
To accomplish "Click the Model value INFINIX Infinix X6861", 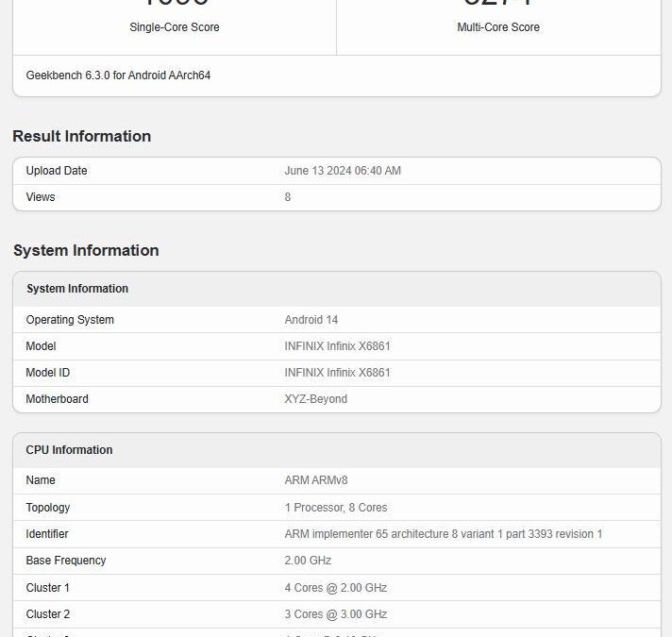I will click(337, 346).
